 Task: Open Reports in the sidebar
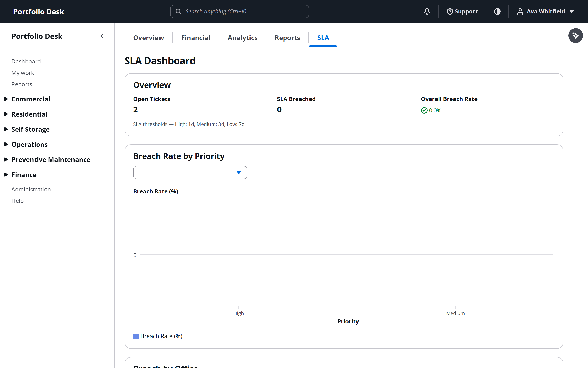(x=22, y=84)
